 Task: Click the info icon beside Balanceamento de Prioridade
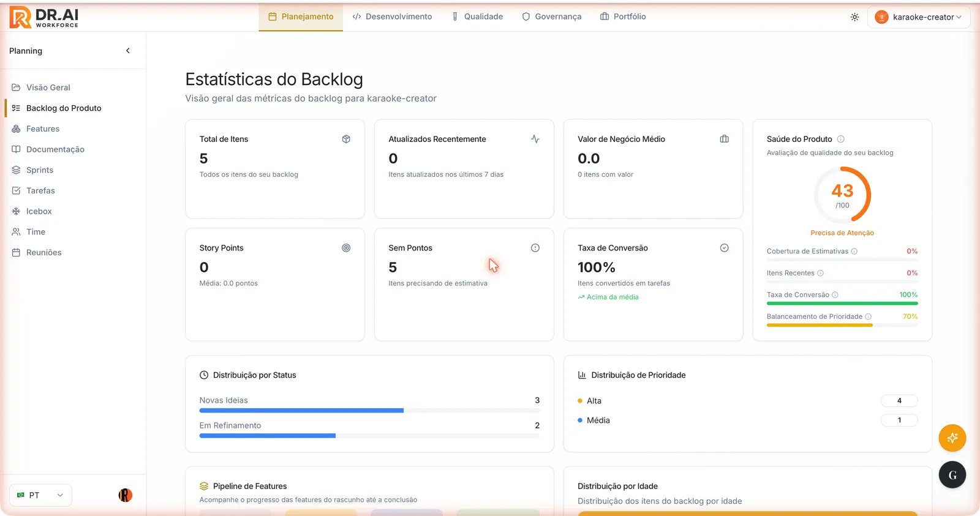[869, 316]
